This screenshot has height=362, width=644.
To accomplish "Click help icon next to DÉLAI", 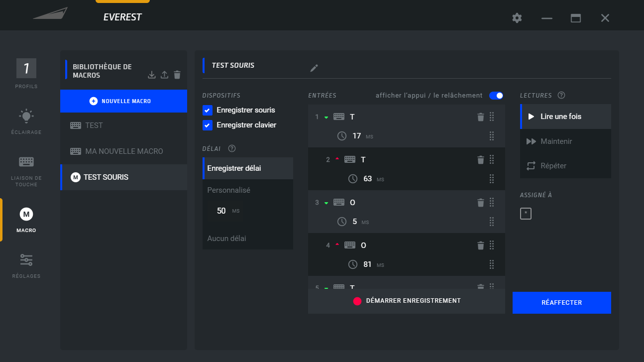I will 232,148.
